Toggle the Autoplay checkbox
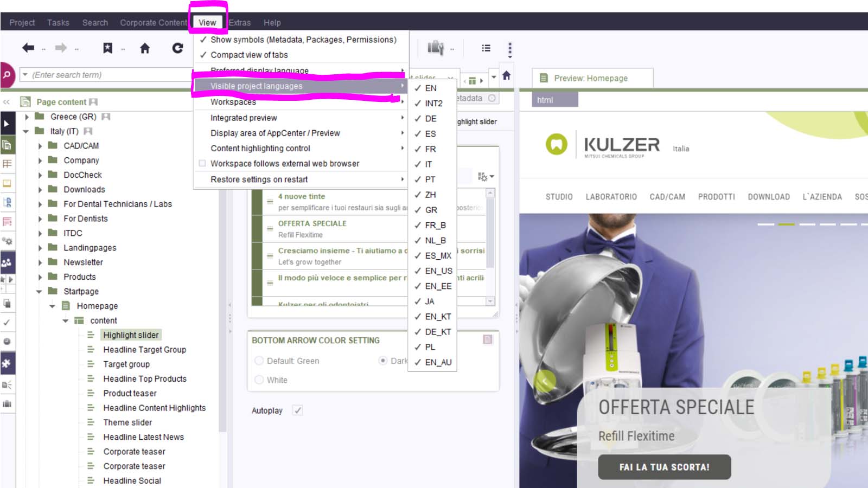Image resolution: width=868 pixels, height=488 pixels. point(297,410)
